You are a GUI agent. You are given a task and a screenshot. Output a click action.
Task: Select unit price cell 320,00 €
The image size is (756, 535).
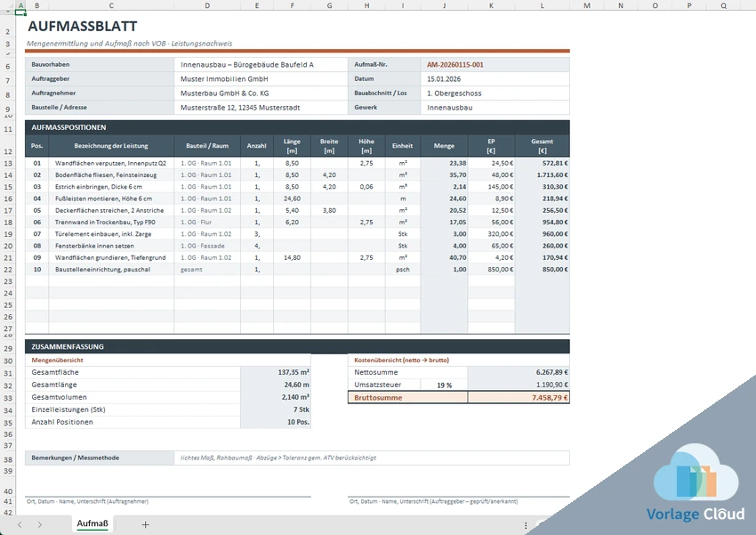[491, 234]
